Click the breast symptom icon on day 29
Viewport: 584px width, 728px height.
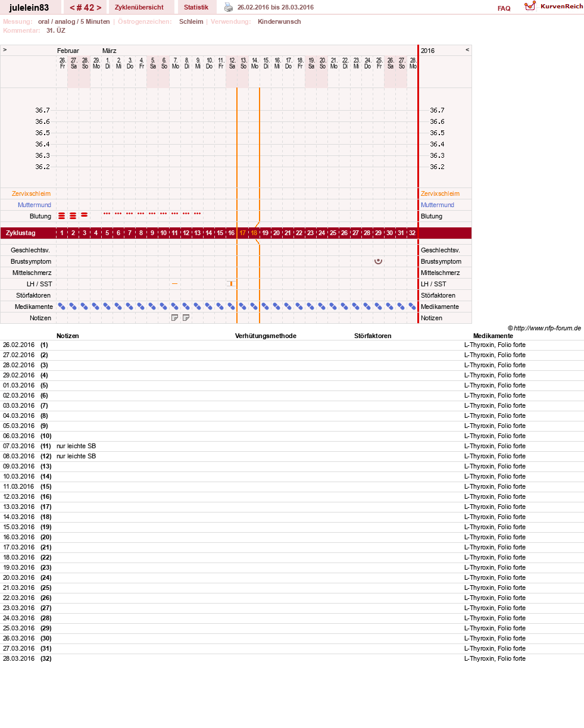click(x=378, y=261)
